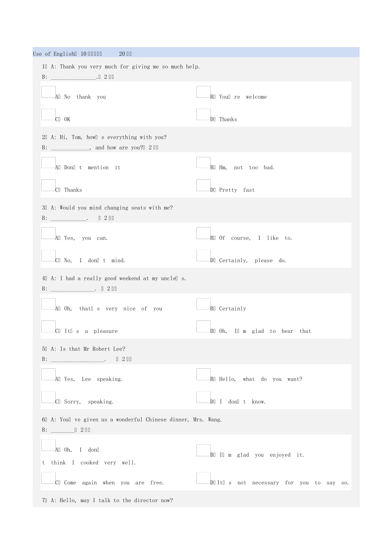Image resolution: width=392 pixels, height=555 pixels.
Task: Check 'Hm, not too bad.' answer box
Action: (203, 163)
